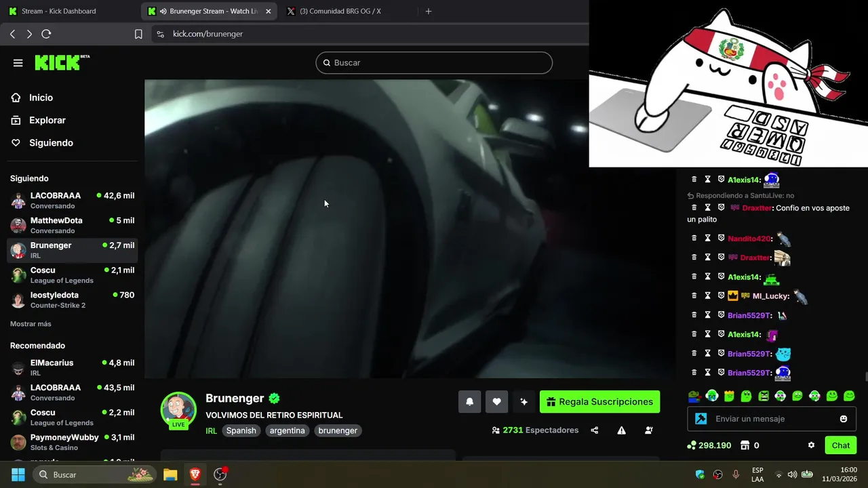868x488 pixels.
Task: Click the volume icon in system tray
Action: click(x=792, y=474)
